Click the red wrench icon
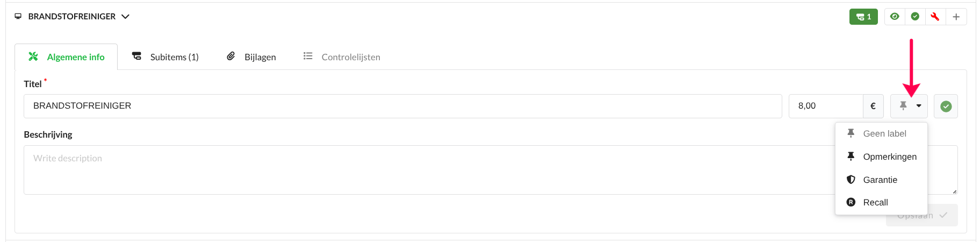The image size is (980, 242). coord(935,17)
